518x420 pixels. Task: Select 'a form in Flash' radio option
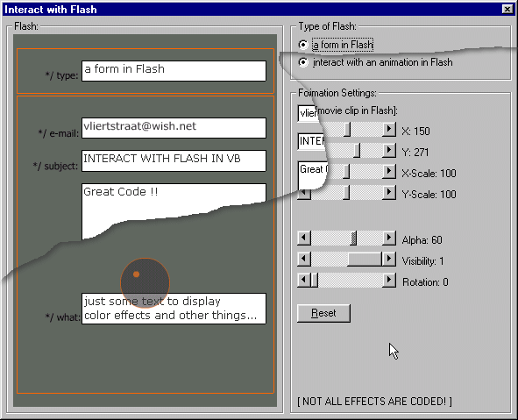click(303, 45)
